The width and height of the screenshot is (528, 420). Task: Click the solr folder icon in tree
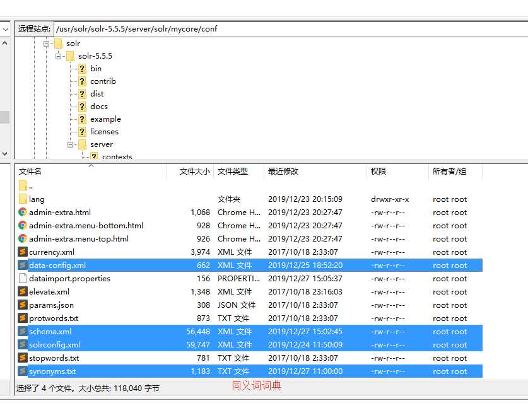59,44
